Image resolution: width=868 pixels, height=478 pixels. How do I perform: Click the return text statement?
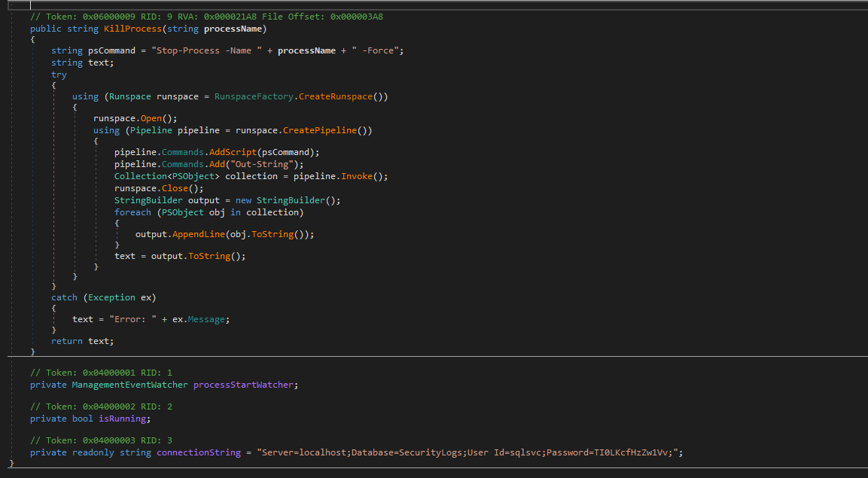point(83,341)
